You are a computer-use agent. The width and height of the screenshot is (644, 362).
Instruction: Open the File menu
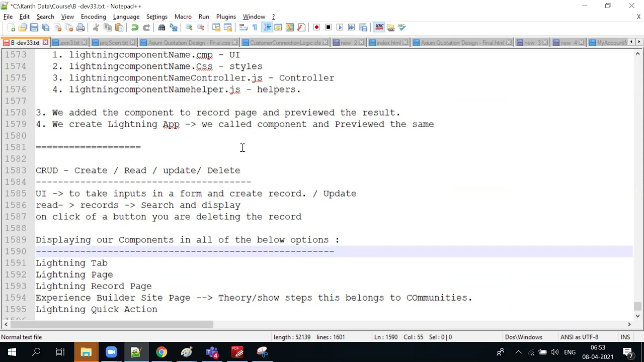(x=8, y=17)
